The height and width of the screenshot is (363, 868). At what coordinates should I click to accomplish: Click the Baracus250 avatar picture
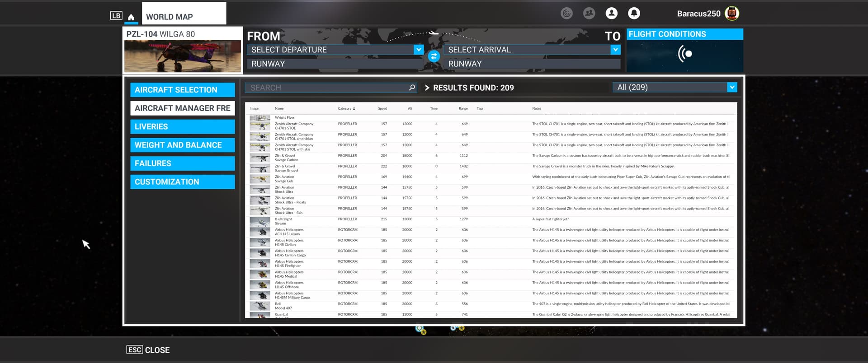pyautogui.click(x=732, y=14)
